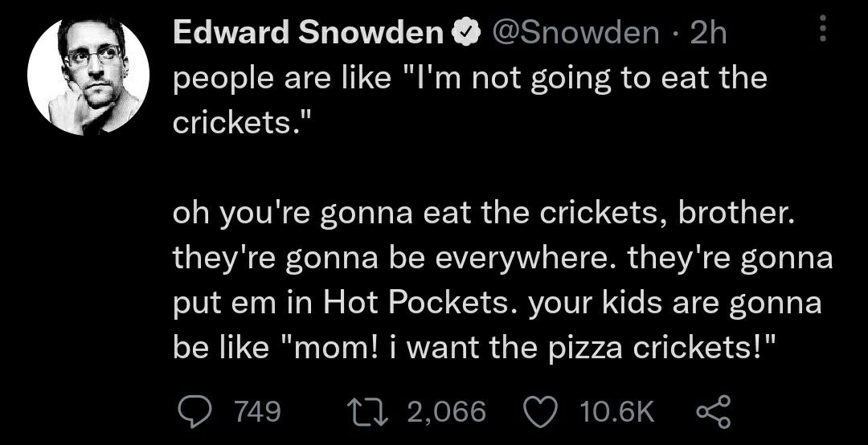Image resolution: width=868 pixels, height=445 pixels.
Task: Visit the @Snowden handle link
Action: pyautogui.click(x=575, y=33)
